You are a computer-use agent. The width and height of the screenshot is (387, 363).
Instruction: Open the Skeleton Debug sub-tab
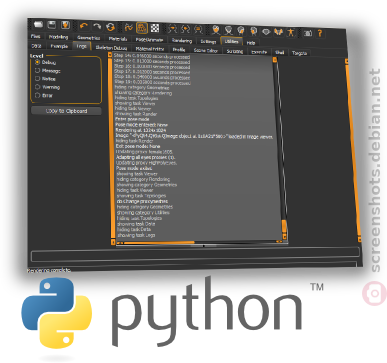pos(111,48)
